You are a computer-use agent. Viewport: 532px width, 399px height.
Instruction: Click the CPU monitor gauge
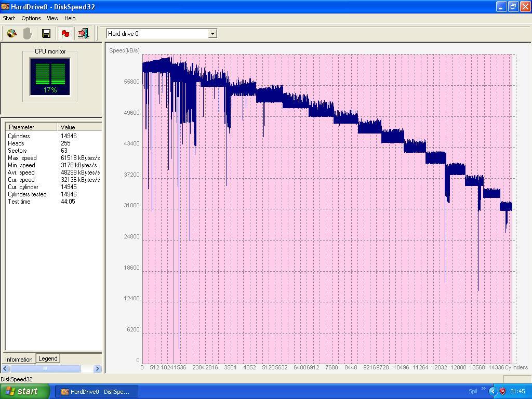pos(50,77)
